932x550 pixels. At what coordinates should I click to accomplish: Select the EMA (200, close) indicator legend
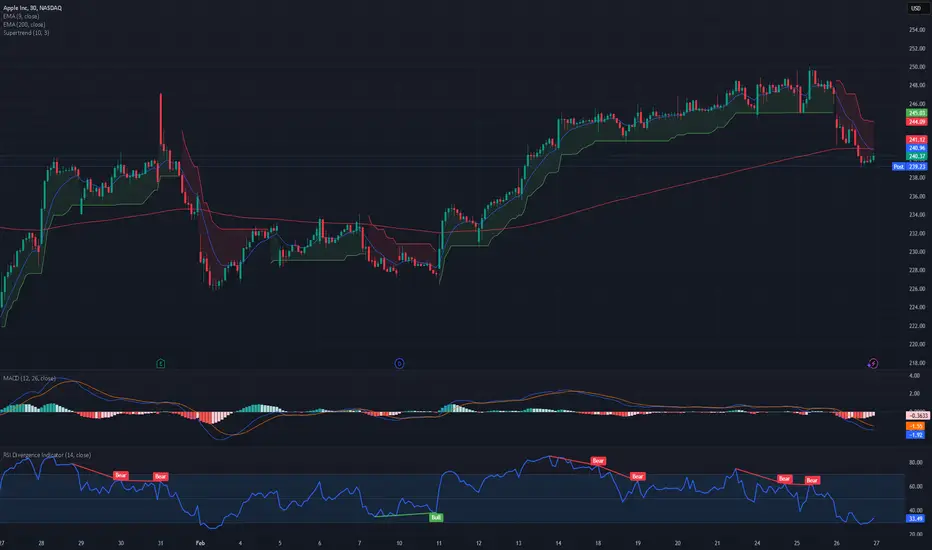click(x=24, y=24)
